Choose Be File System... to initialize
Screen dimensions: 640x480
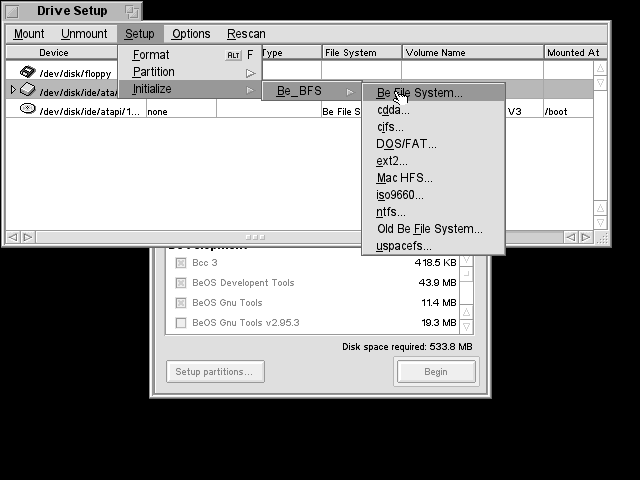[x=433, y=93]
